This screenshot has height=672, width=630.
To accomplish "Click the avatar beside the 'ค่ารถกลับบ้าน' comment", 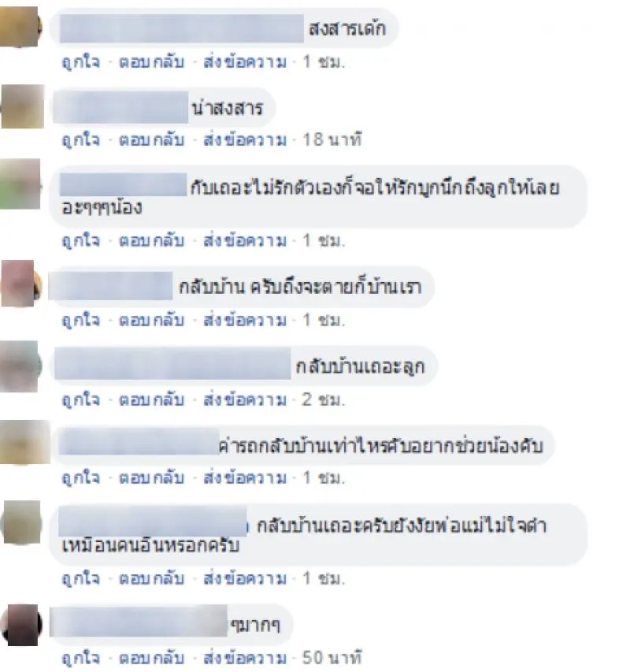I will pyautogui.click(x=25, y=442).
